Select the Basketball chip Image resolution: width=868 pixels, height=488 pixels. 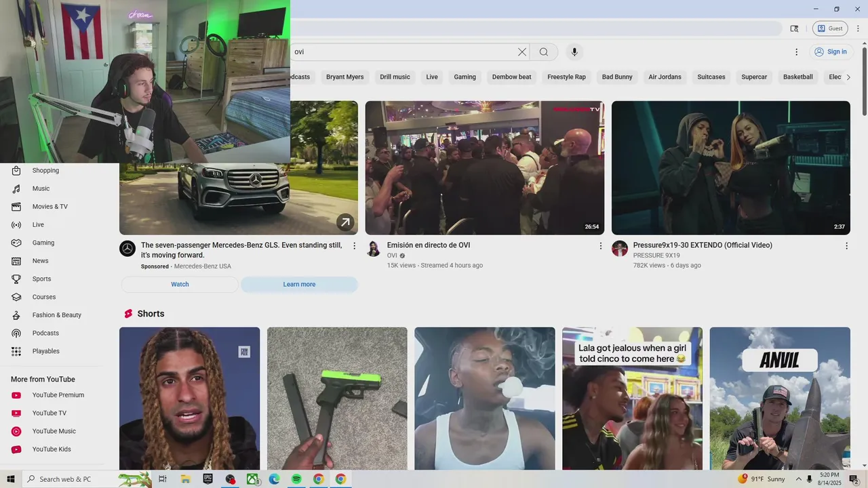[797, 77]
